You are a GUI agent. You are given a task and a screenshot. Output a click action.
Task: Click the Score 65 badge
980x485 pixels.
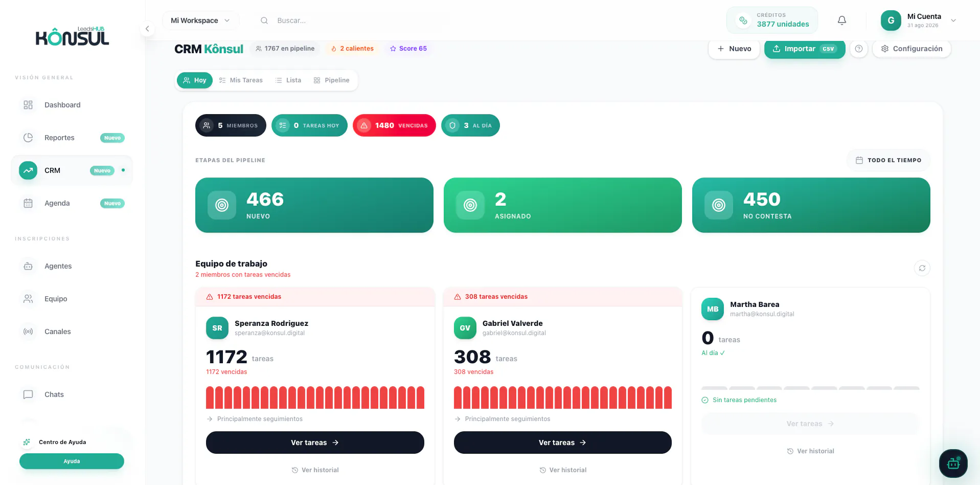coord(408,49)
